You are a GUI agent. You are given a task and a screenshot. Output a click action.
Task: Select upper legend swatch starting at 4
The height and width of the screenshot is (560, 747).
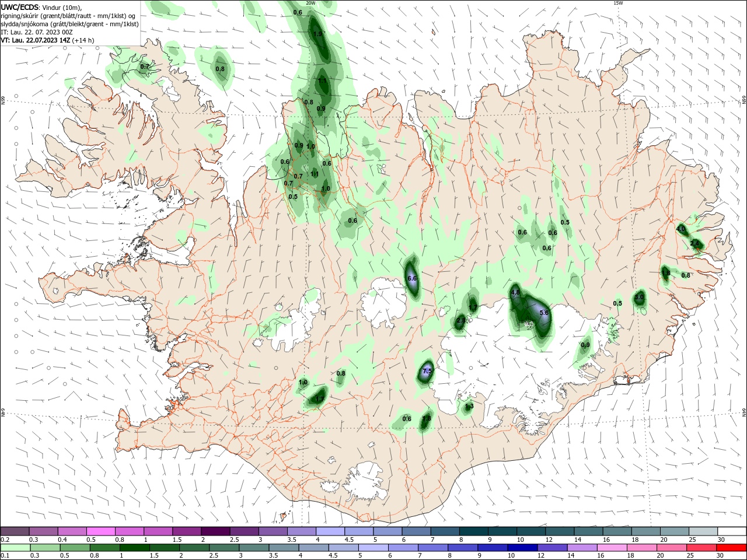[330, 531]
